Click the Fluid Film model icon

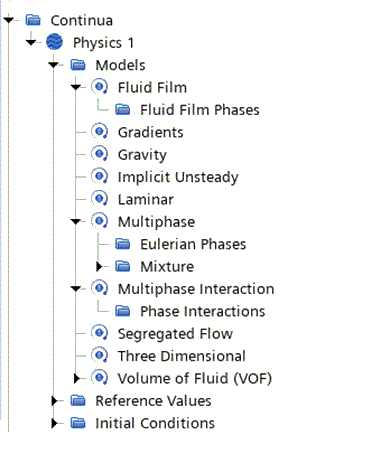click(x=99, y=87)
